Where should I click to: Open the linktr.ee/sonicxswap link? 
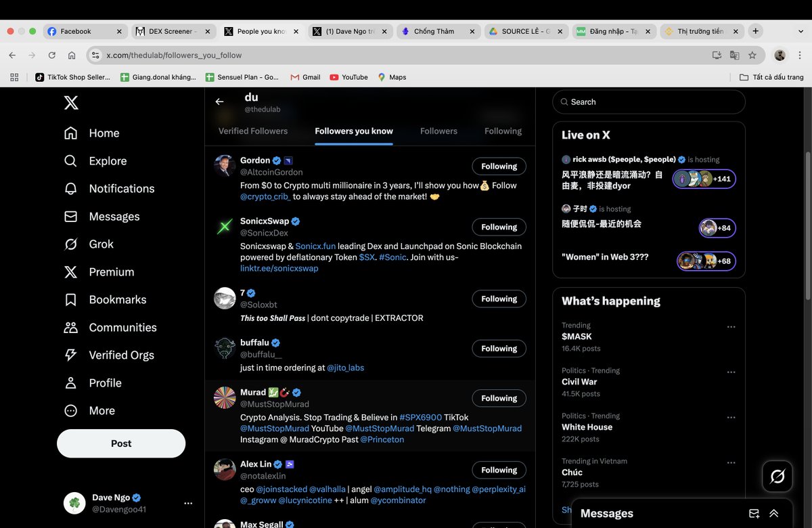[279, 267]
